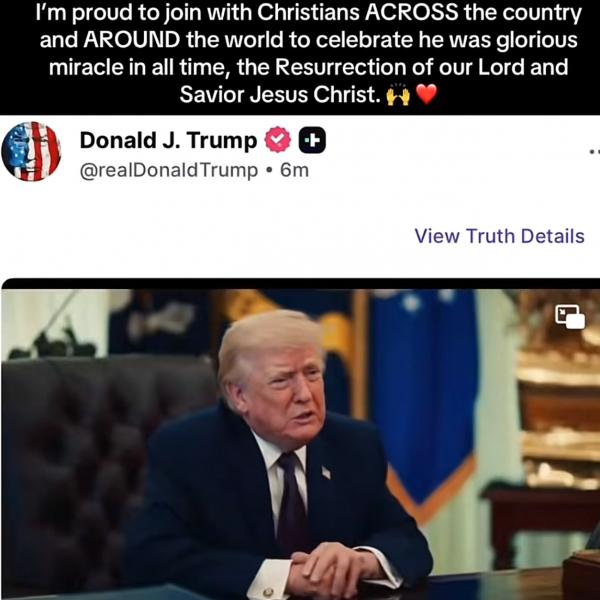Screen dimensions: 600x600
Task: Tap the picture-in-picture icon on video
Action: point(570,317)
